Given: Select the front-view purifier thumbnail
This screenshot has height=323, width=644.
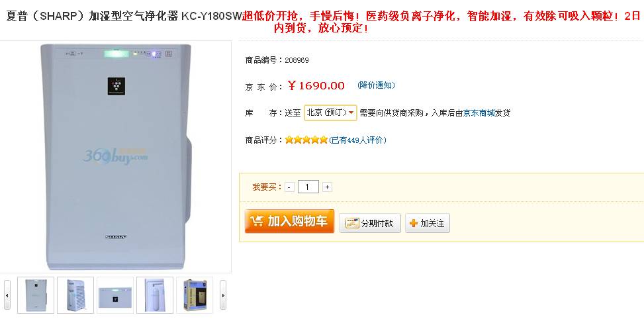Looking at the screenshot, I should 36,295.
